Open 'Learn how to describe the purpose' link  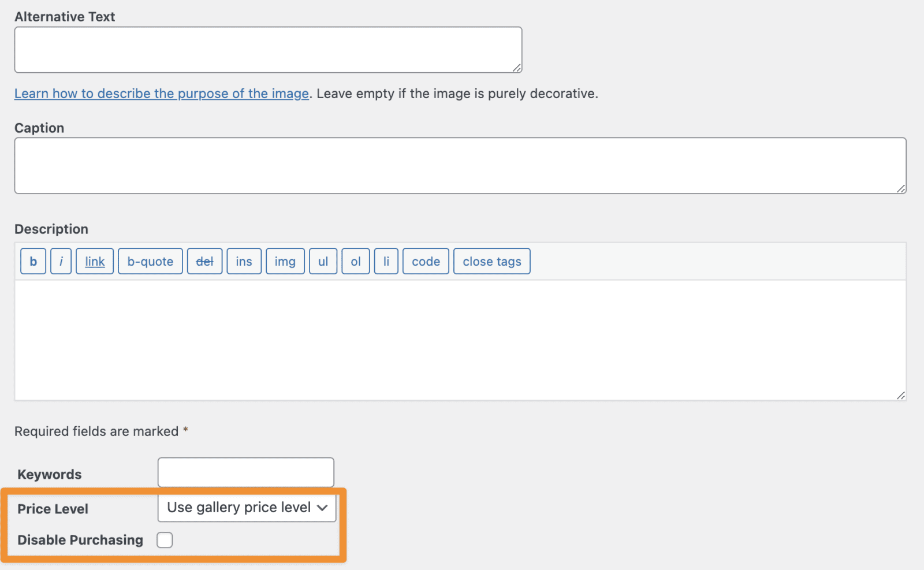tap(162, 94)
